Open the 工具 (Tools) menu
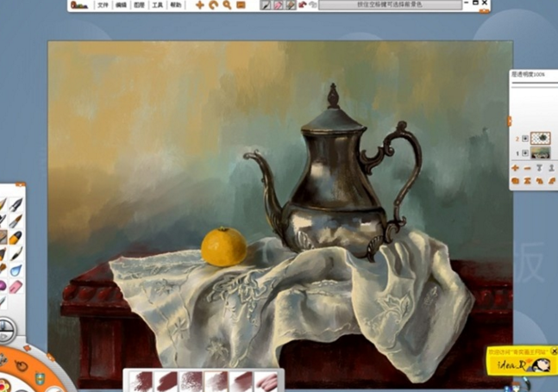Viewport: 558px width, 392px height. pos(157,5)
